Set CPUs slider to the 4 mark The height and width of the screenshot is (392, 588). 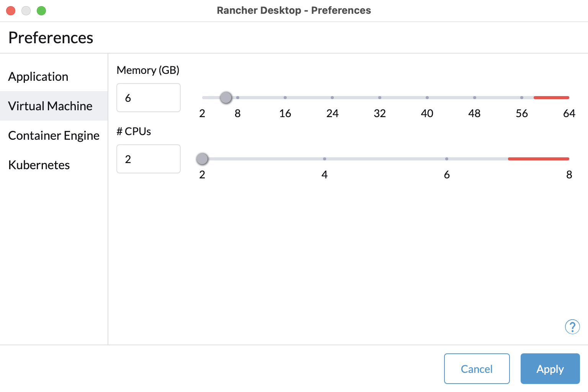pyautogui.click(x=325, y=159)
